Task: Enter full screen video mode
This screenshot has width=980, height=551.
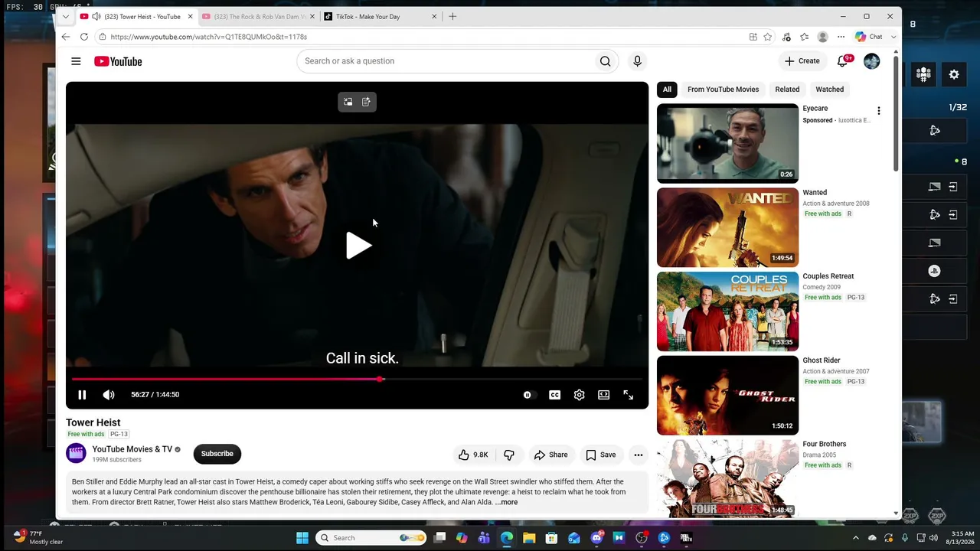Action: click(x=629, y=395)
